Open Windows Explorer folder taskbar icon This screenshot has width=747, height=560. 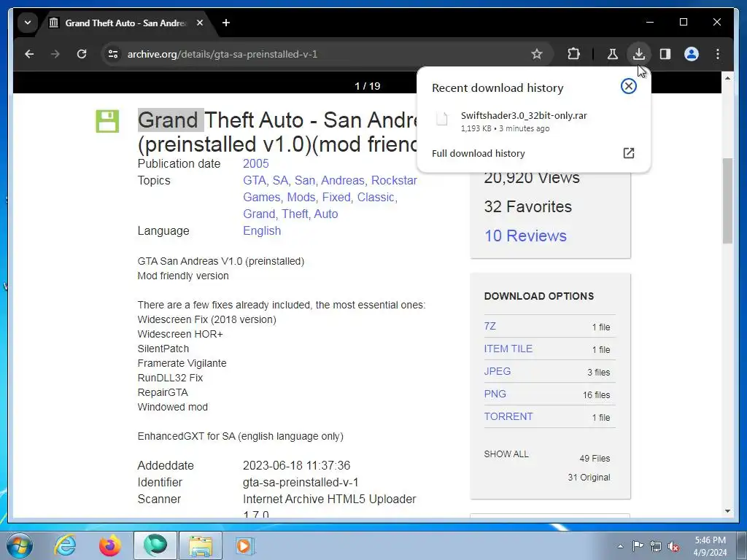point(201,545)
